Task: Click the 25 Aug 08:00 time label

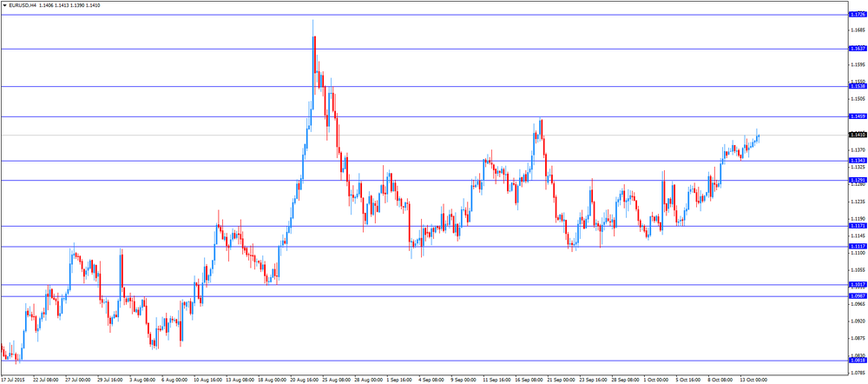Action: 337,381
